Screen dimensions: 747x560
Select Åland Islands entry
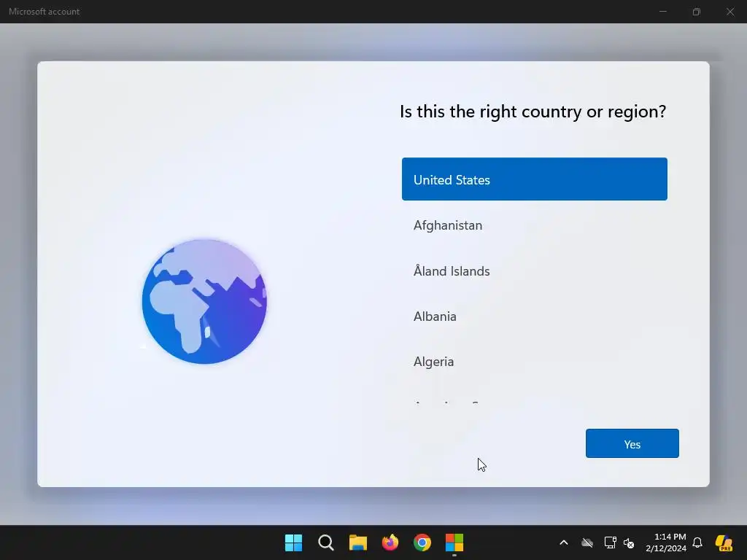coord(534,271)
